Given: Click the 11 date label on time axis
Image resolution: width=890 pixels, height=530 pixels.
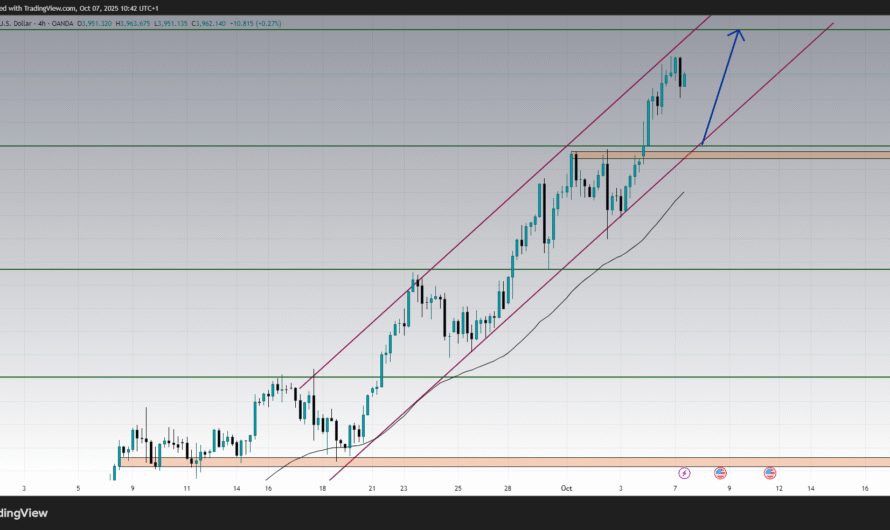Looking at the screenshot, I should (187, 489).
